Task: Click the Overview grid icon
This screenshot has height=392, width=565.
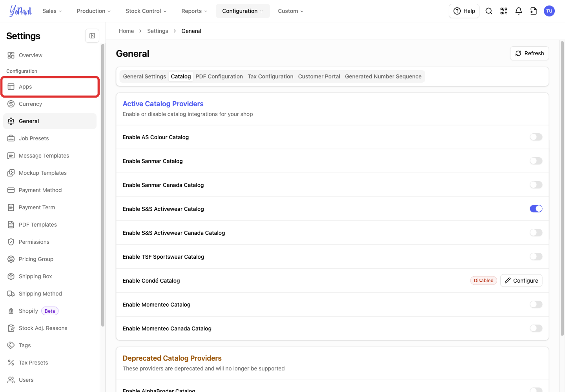Action: pos(11,55)
